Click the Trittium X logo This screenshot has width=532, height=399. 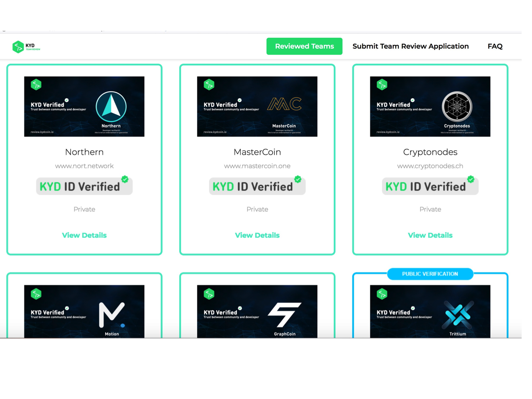tap(458, 315)
